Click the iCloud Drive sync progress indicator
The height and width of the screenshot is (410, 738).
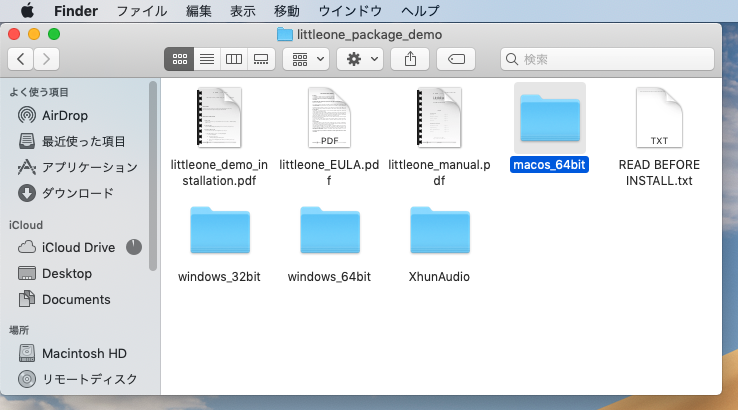click(x=134, y=247)
